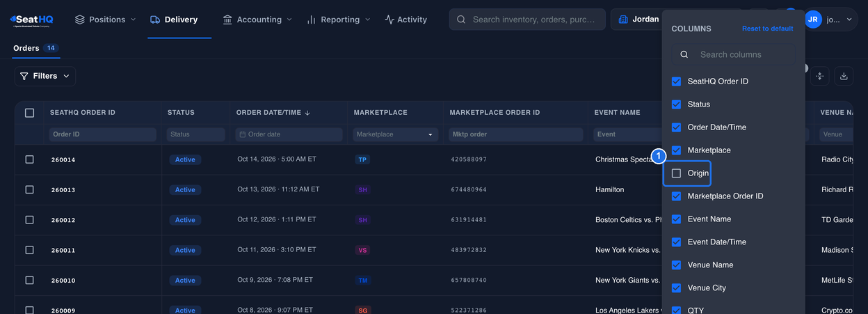Click the TM marketplace badge

point(362,280)
